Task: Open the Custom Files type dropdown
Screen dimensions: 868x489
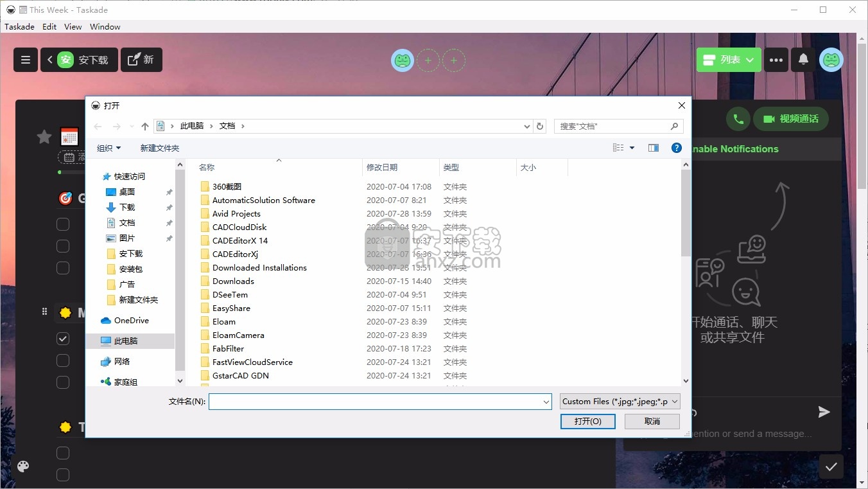Action: coord(620,402)
